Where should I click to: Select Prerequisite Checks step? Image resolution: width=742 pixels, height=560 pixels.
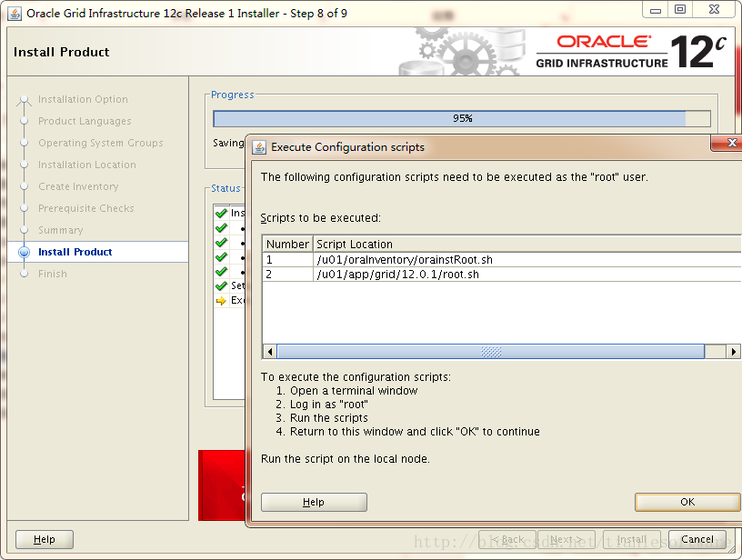pyautogui.click(x=86, y=208)
